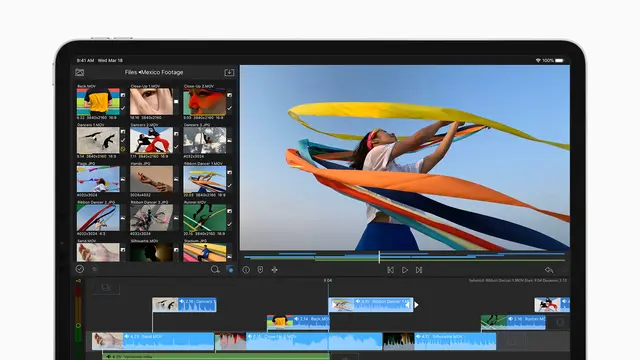Select the Ribbon Dancer 3.JPG library thumbnail
This screenshot has width=640, height=360.
[x=151, y=218]
